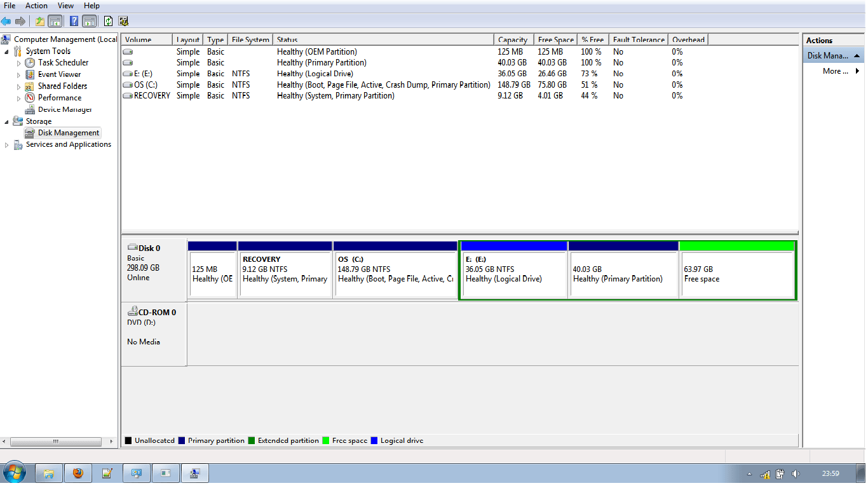
Task: Open the View menu
Action: pyautogui.click(x=65, y=6)
